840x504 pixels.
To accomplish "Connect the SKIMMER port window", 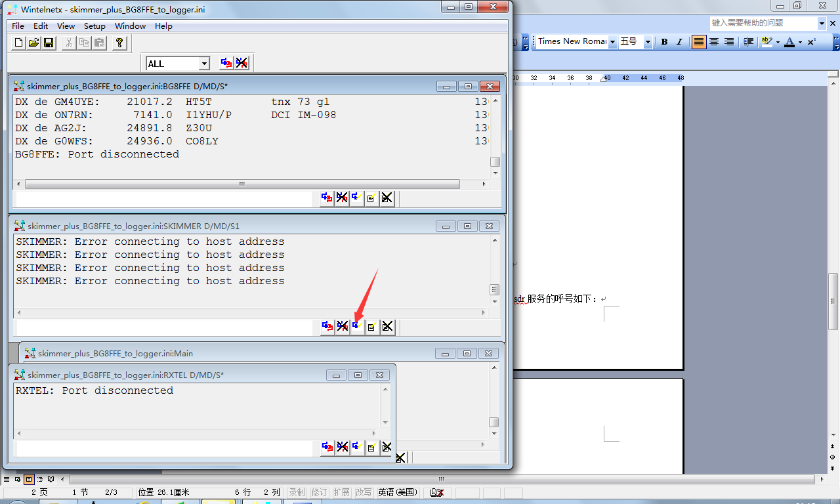I will pyautogui.click(x=327, y=326).
